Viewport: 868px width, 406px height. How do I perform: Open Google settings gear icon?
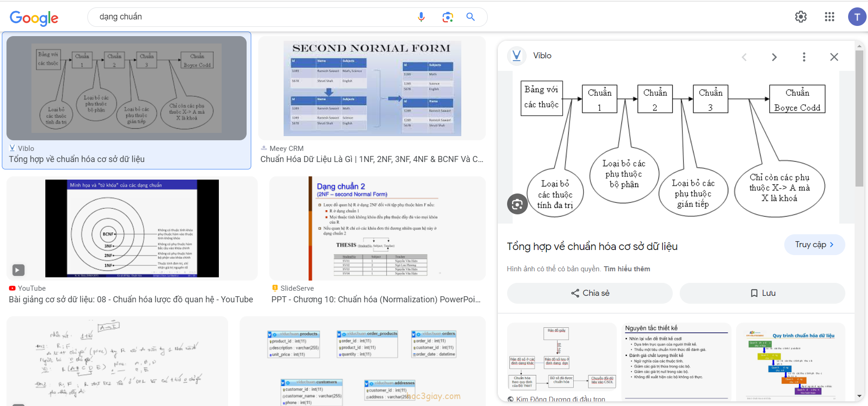point(801,17)
